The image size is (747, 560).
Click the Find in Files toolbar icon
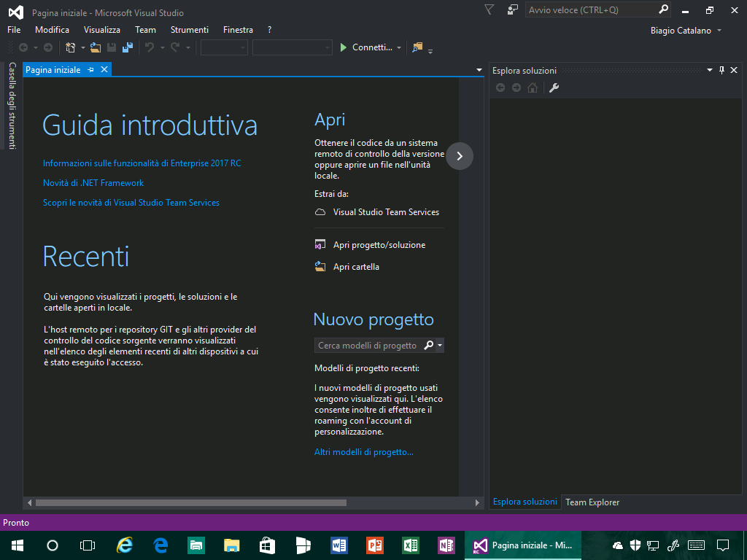pos(417,47)
